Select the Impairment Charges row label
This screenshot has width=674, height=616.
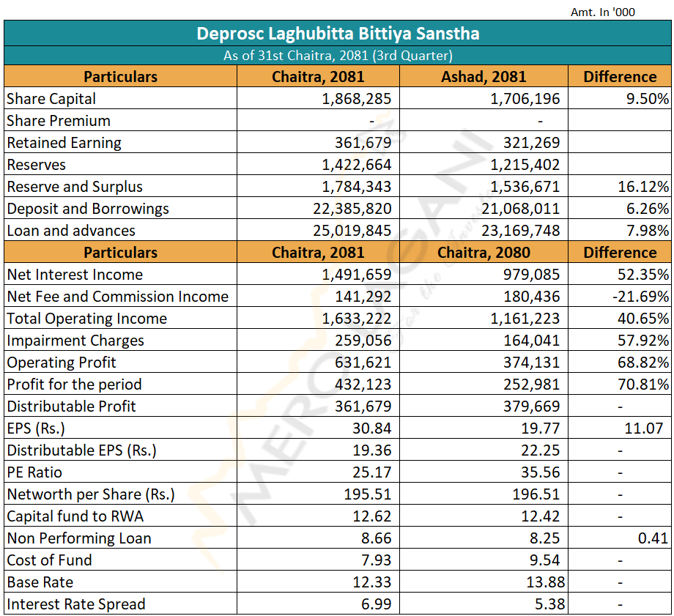pyautogui.click(x=75, y=341)
